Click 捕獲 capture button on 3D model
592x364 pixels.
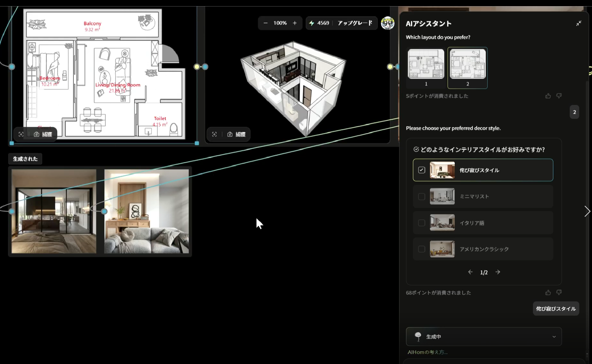point(236,134)
